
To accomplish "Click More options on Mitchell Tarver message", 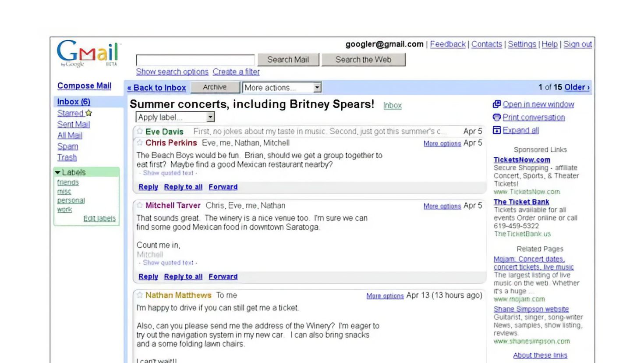I will [442, 206].
